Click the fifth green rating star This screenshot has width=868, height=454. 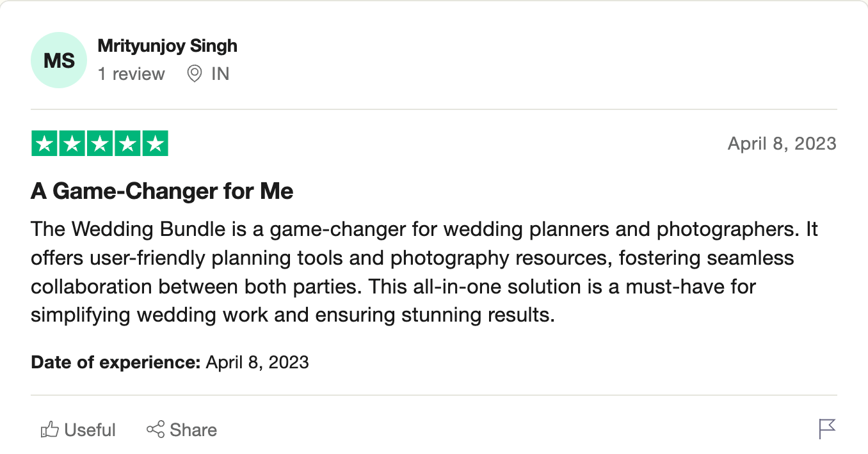(x=155, y=143)
